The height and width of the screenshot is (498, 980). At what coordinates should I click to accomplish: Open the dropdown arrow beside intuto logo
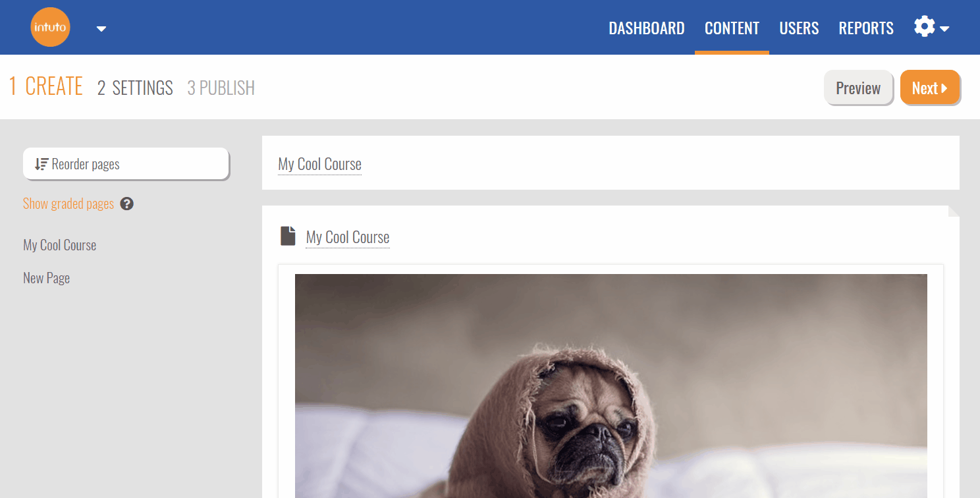point(101,28)
